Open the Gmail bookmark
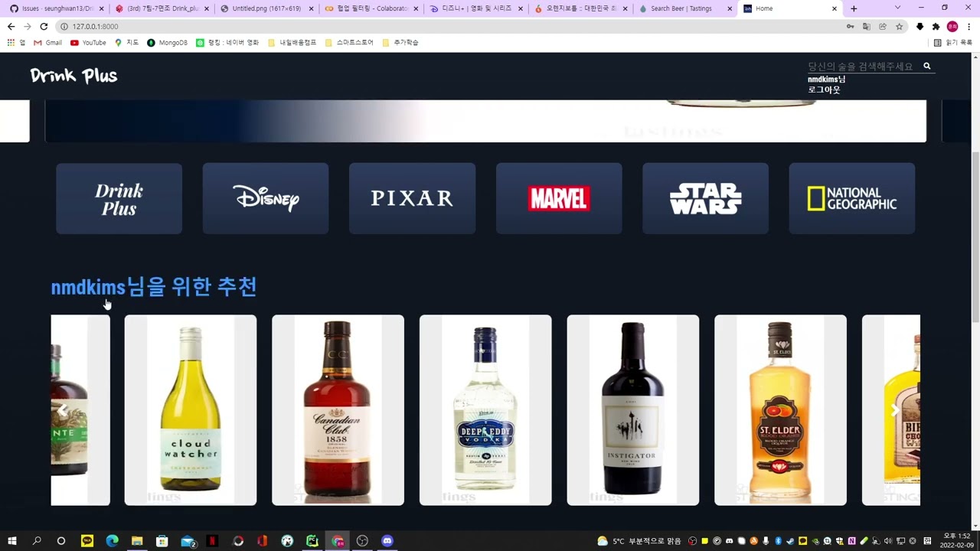The height and width of the screenshot is (551, 980). [x=47, y=43]
